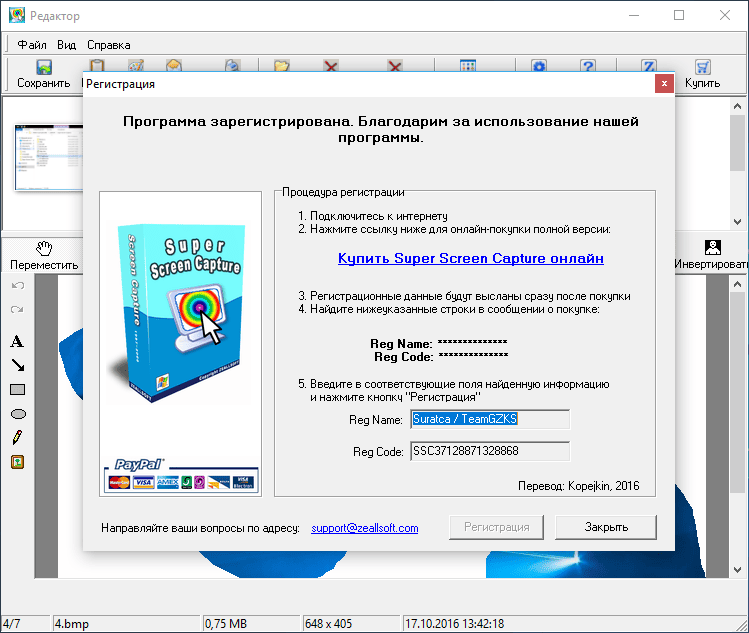Click the Инвертировать (Invert) tool icon
Viewport: 749px width, 633px height.
coord(712,248)
